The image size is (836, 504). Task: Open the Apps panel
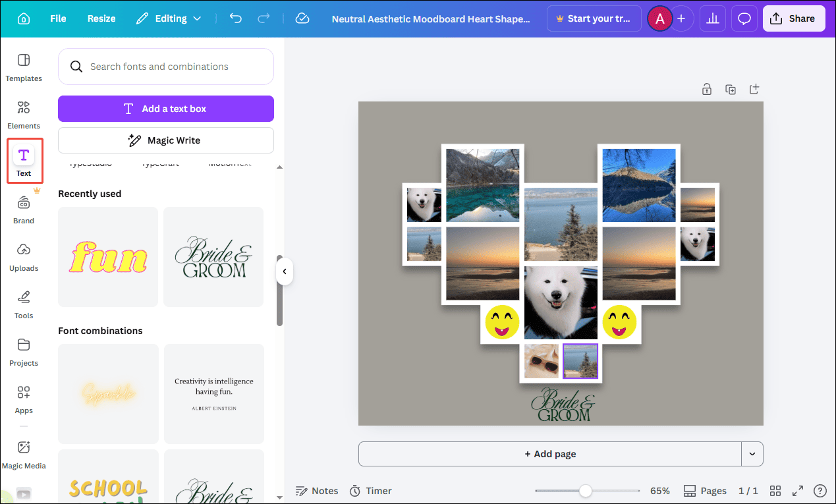23,399
